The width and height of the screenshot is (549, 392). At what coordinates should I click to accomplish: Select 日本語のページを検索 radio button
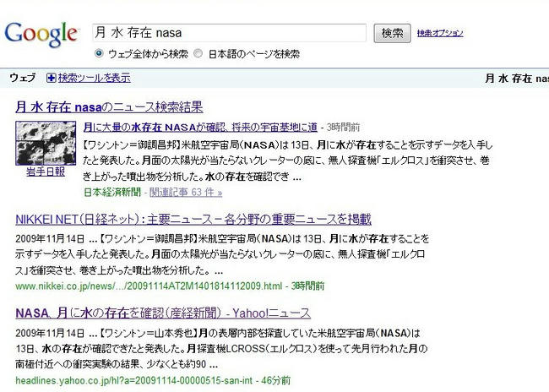pyautogui.click(x=198, y=53)
